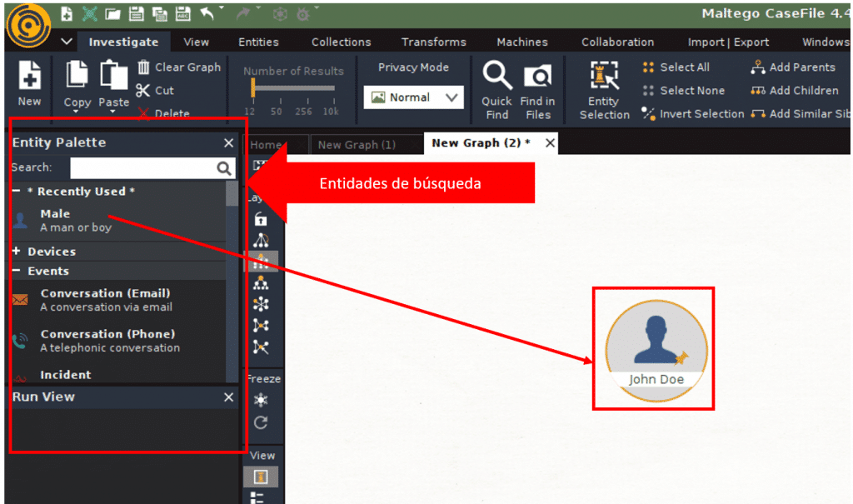Image resolution: width=853 pixels, height=504 pixels.
Task: Close the Run View panel
Action: pos(228,397)
